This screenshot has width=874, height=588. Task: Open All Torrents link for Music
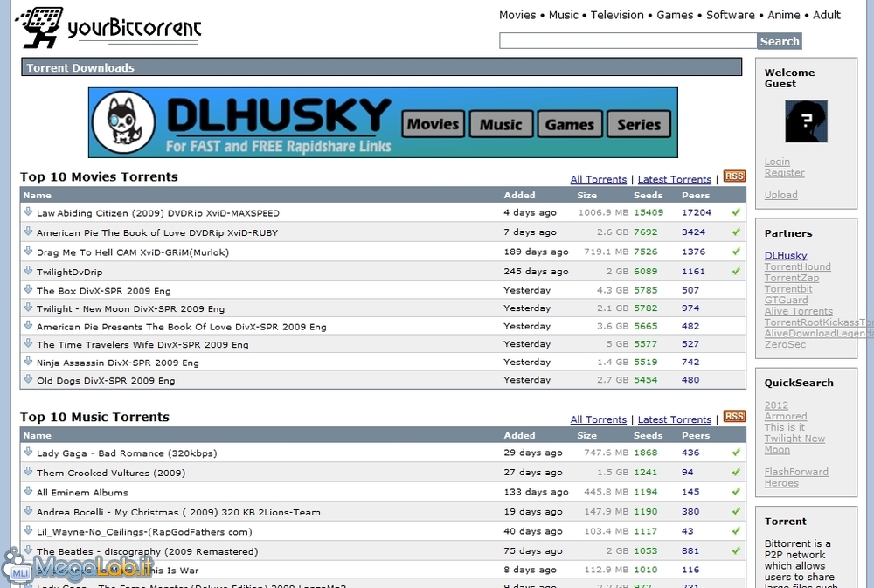click(598, 419)
